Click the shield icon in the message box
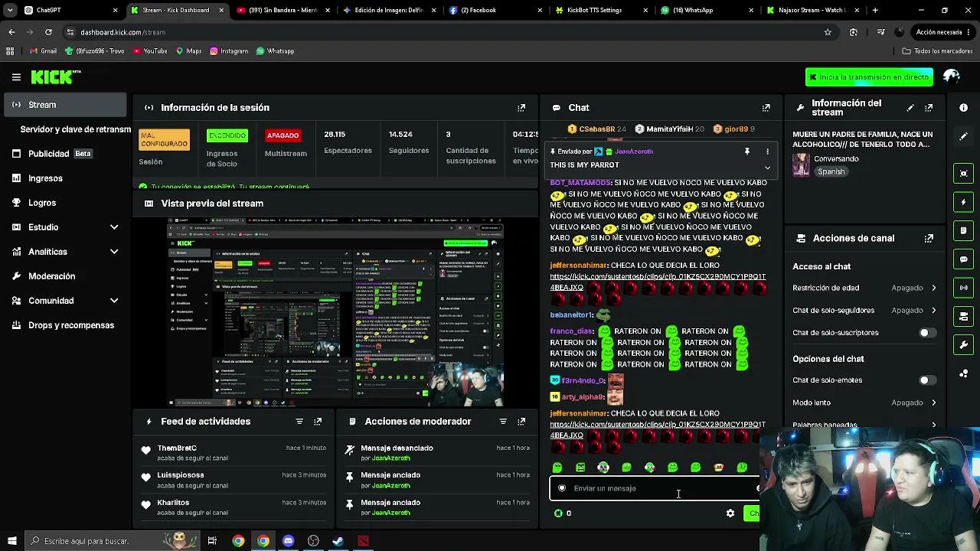Image resolution: width=980 pixels, height=551 pixels. [x=562, y=488]
